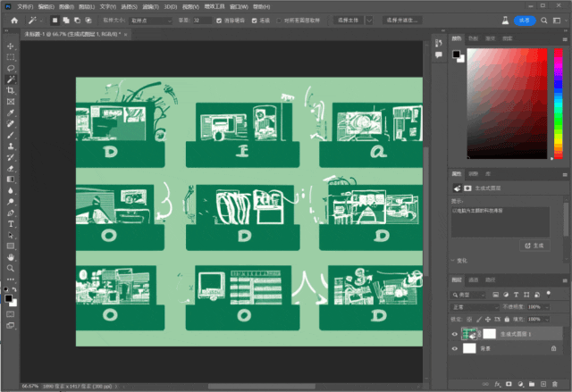This screenshot has width=572, height=392.
Task: Select the Eyedropper tool
Action: (x=11, y=113)
